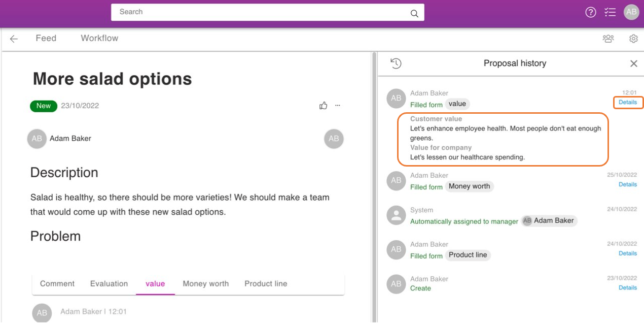Screen dimensions: 644x324
Task: Select the Product line tab
Action: pyautogui.click(x=266, y=284)
